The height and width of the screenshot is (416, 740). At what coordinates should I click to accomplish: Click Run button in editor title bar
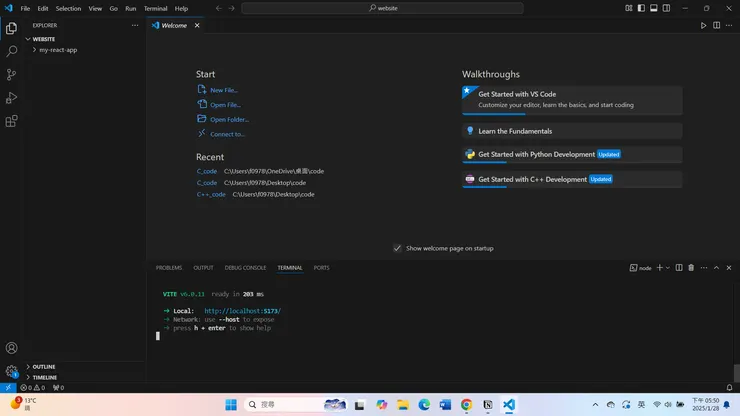coord(703,25)
